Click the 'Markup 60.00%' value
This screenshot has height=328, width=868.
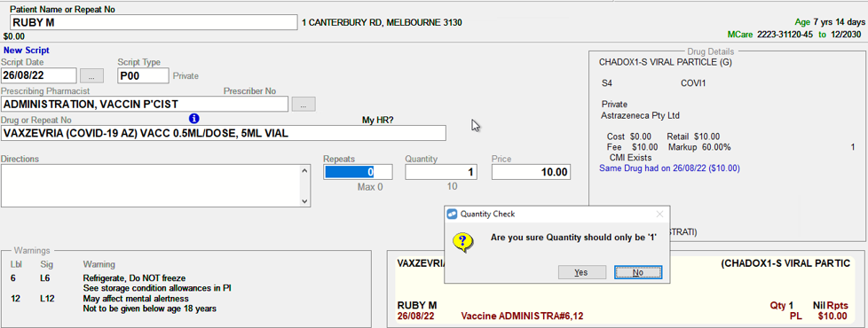(699, 147)
